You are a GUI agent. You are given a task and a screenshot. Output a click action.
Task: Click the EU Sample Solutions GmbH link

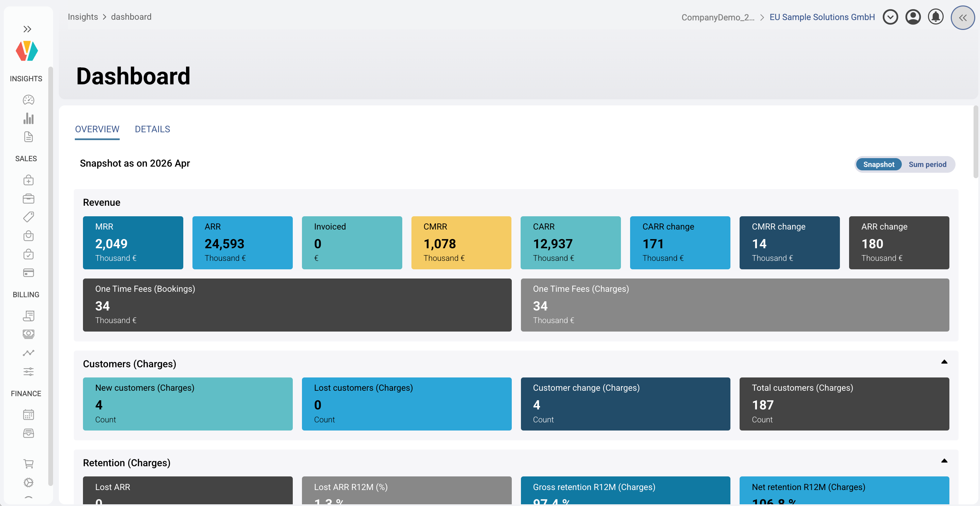point(822,17)
